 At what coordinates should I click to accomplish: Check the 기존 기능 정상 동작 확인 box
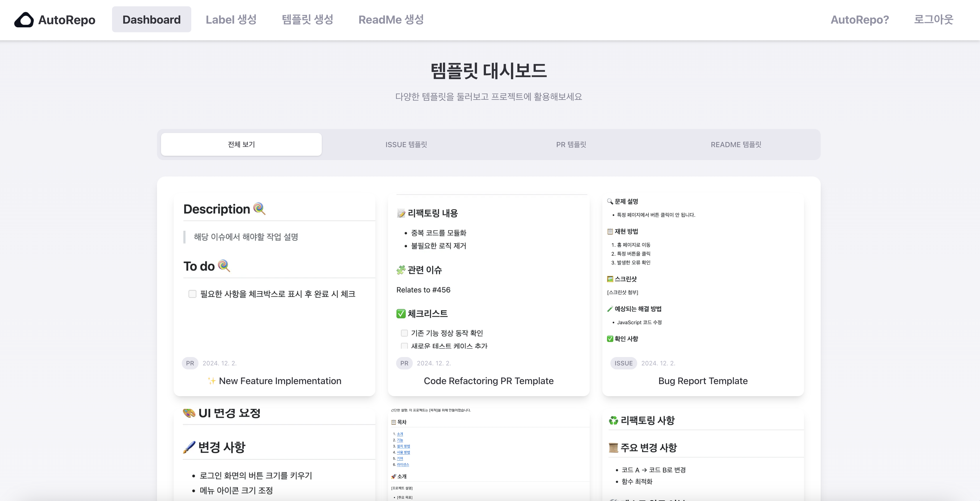(404, 333)
